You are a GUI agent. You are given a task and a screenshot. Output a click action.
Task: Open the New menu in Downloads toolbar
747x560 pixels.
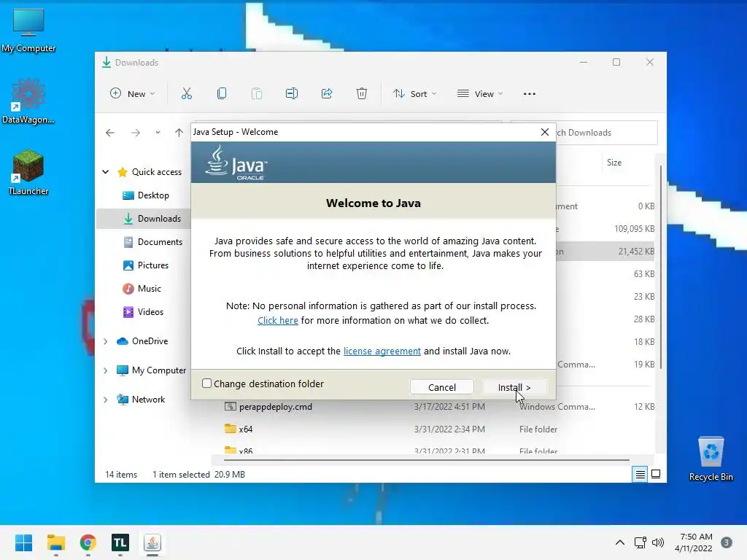133,94
